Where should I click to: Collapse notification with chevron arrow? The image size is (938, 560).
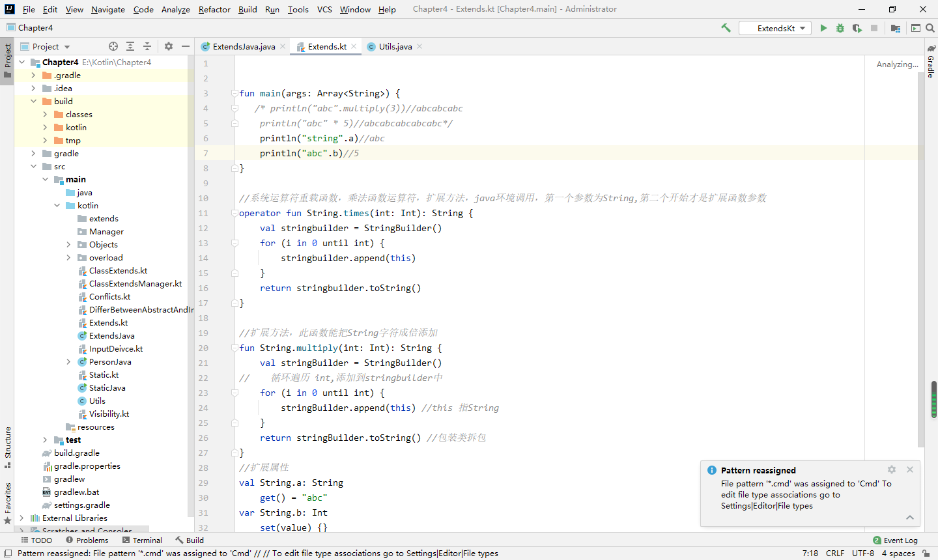point(910,518)
